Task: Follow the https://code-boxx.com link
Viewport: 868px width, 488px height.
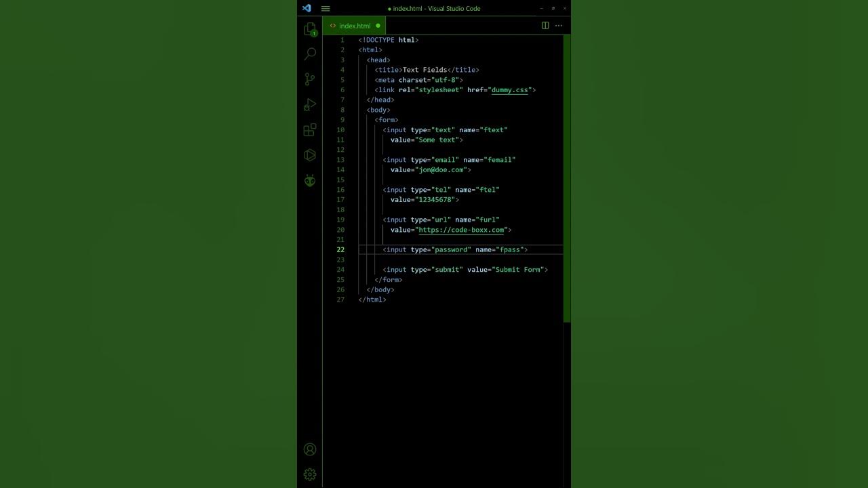Action: 461,230
